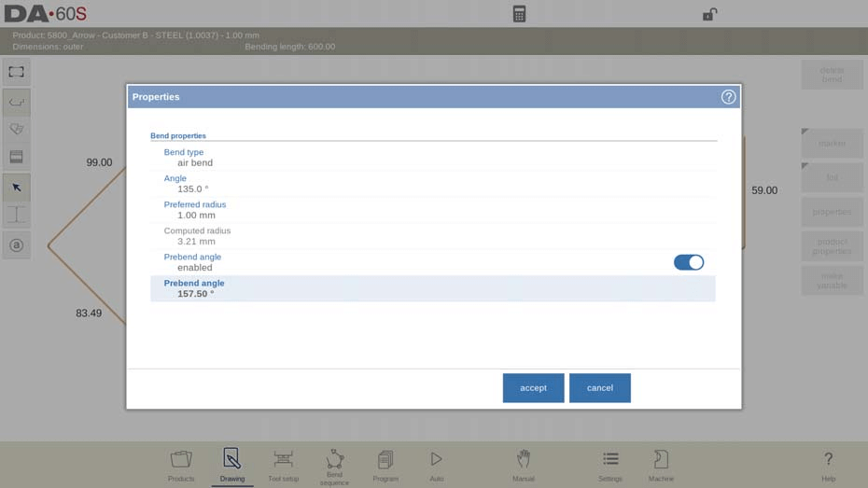
Task: Open the Tool setup page
Action: pyautogui.click(x=283, y=464)
